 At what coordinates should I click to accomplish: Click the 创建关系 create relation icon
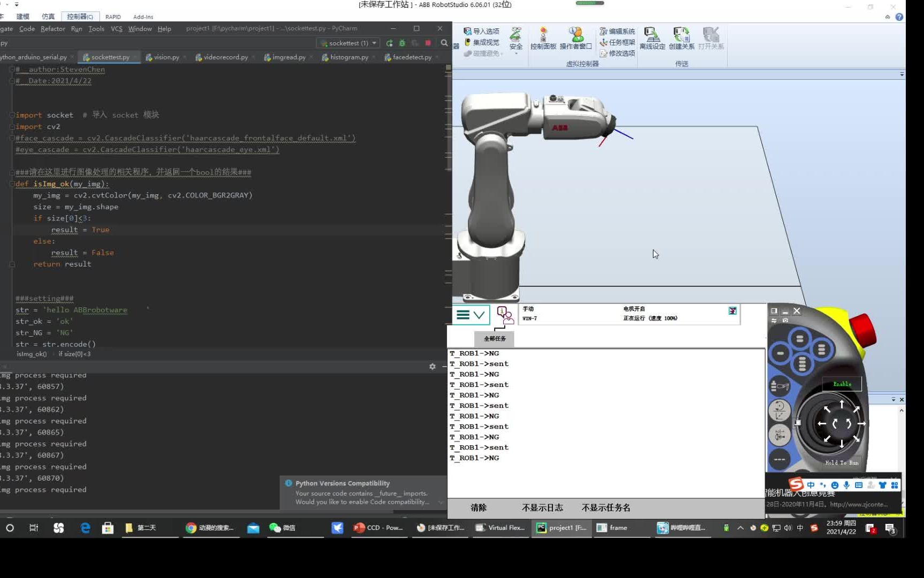pyautogui.click(x=681, y=37)
